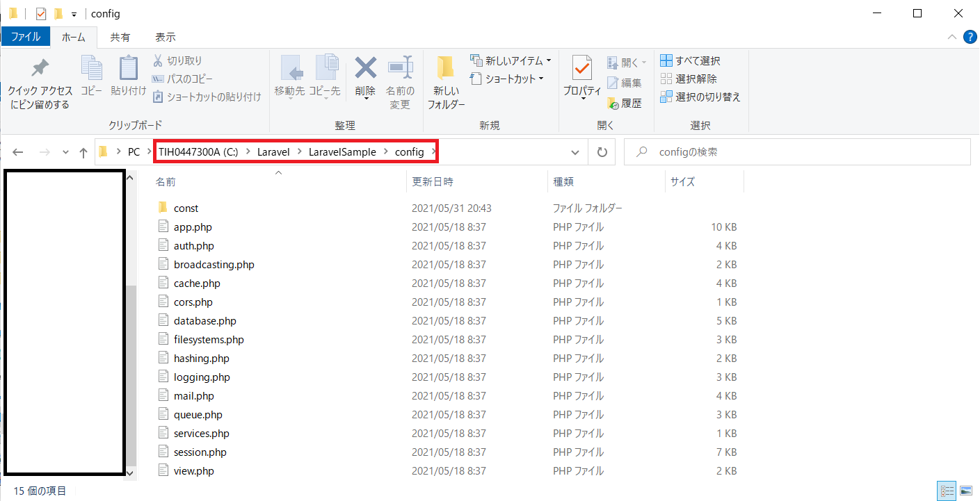Open the File (ファイル) tab

coord(26,37)
